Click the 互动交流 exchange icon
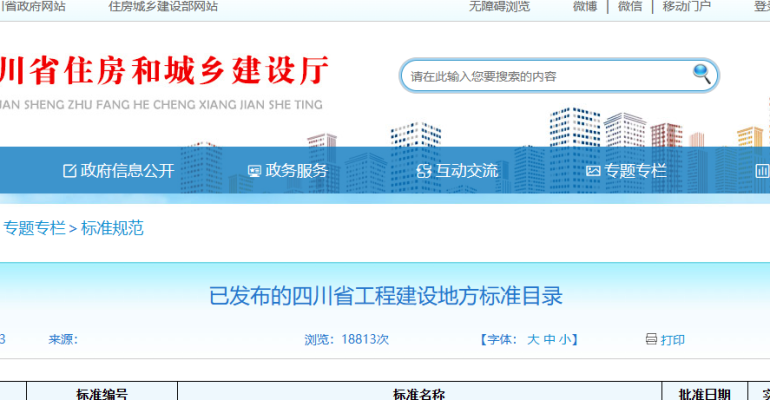The height and width of the screenshot is (400, 770). click(x=423, y=171)
